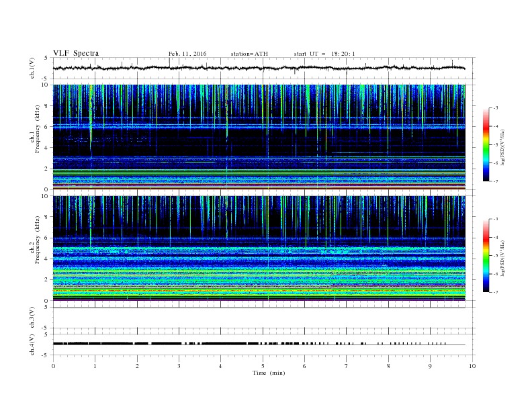Click the "ch.1(V)" waveform axis label
The image size is (532, 411).
tap(32, 68)
